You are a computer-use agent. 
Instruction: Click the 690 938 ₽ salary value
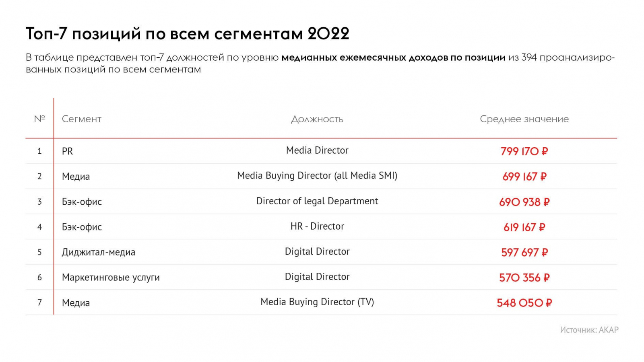[x=524, y=202]
